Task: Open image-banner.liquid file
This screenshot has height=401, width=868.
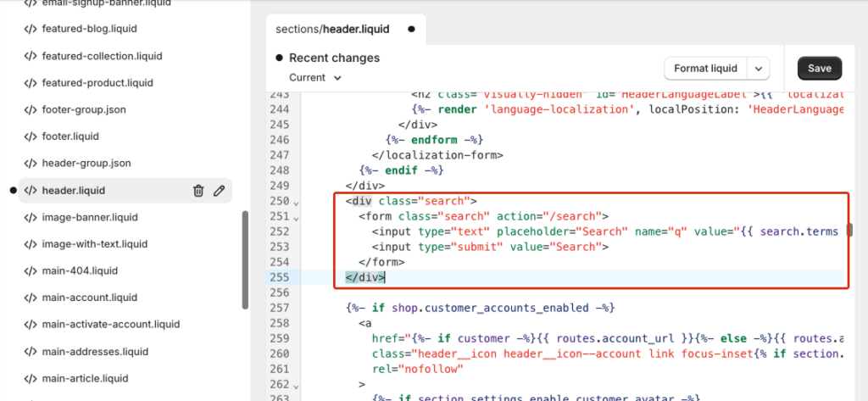Action: click(90, 217)
